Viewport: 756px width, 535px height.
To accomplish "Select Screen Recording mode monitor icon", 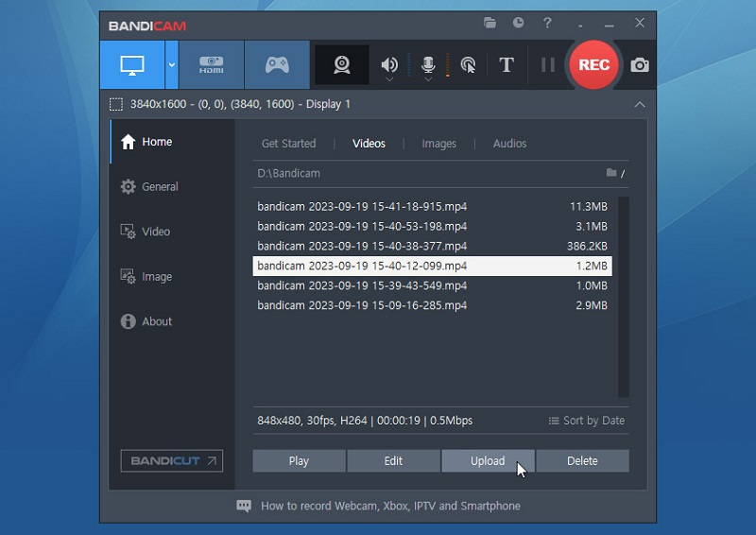I will [132, 64].
